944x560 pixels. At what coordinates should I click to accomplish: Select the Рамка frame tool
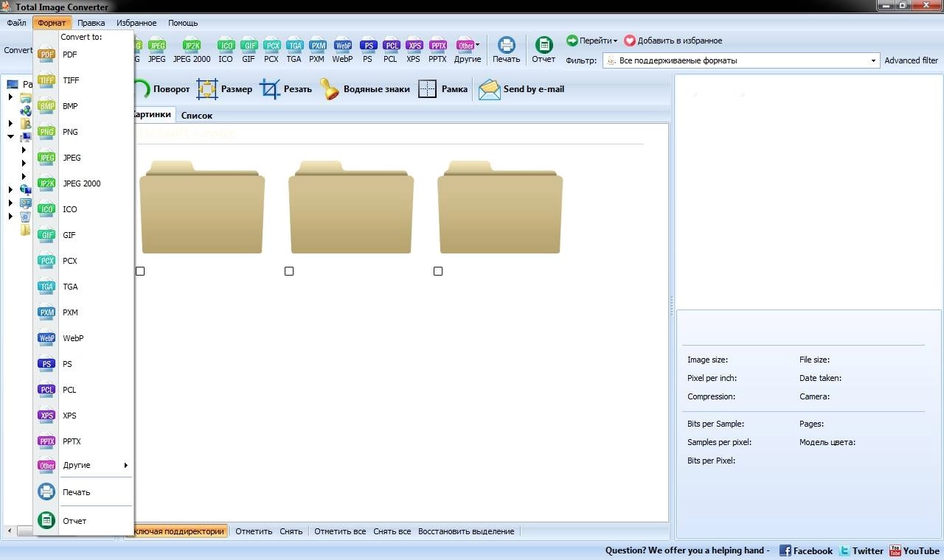pos(442,89)
